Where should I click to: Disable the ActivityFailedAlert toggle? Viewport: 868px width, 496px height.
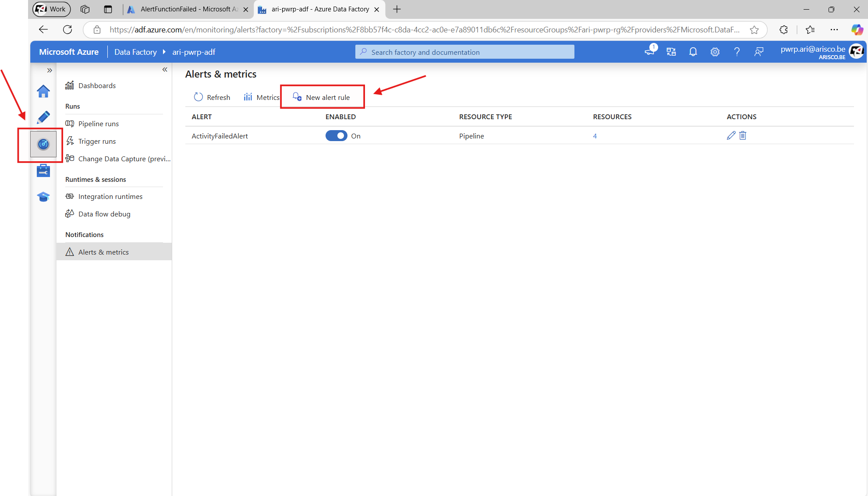[x=336, y=136]
